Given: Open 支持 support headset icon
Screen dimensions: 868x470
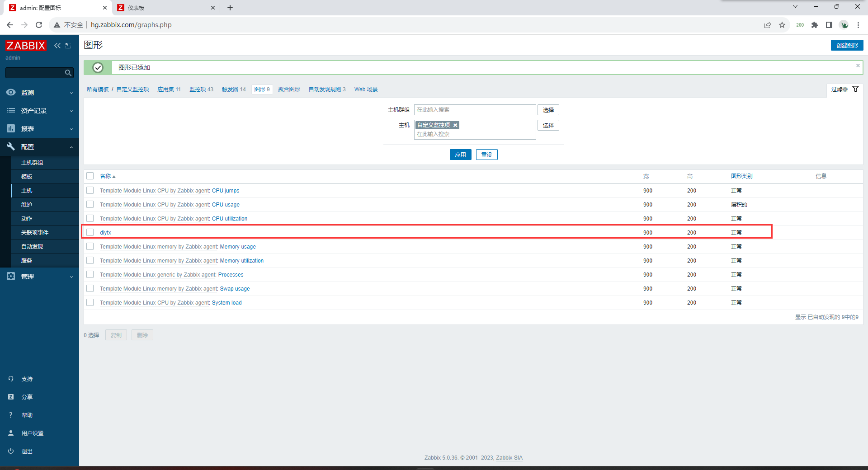Looking at the screenshot, I should point(11,379).
